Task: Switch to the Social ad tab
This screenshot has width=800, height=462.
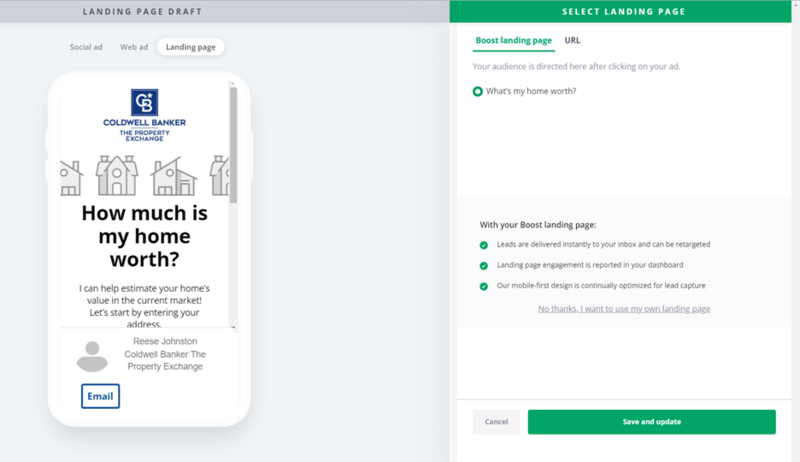Action: click(86, 47)
